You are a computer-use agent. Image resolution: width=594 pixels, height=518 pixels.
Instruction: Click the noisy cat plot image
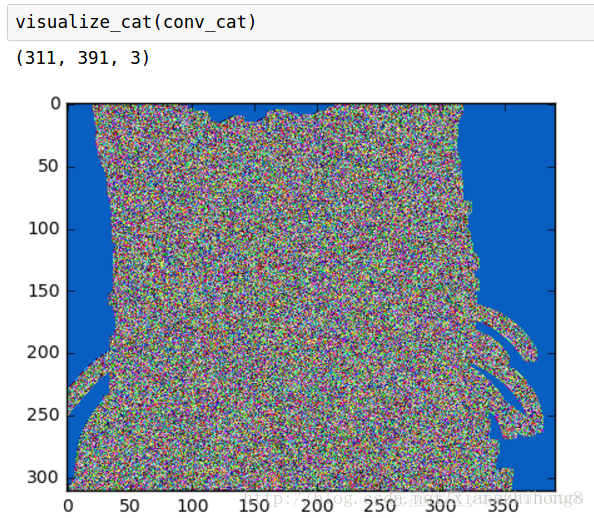[x=311, y=297]
